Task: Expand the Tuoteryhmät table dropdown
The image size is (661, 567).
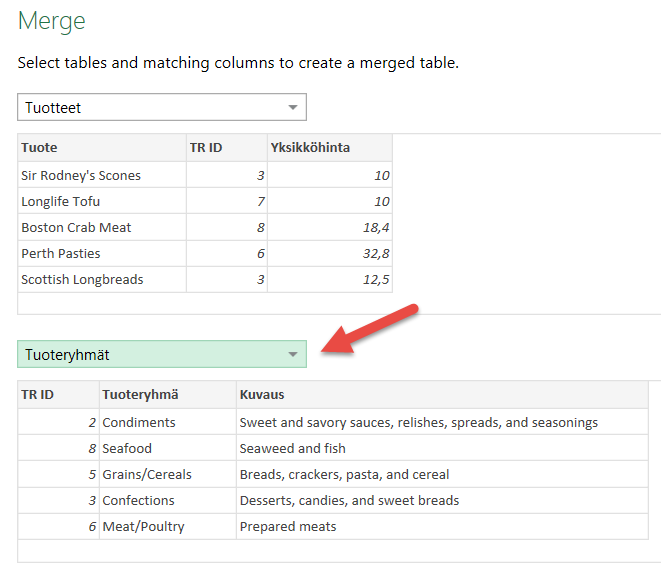Action: [292, 354]
